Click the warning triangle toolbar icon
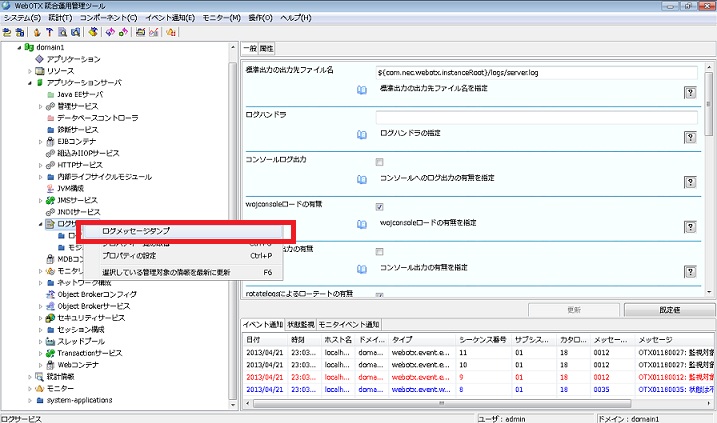 click(x=171, y=32)
